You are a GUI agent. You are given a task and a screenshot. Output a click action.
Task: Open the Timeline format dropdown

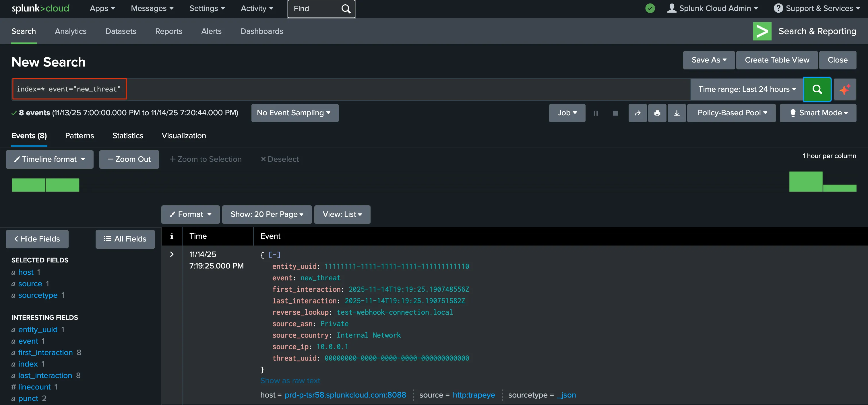click(x=49, y=159)
